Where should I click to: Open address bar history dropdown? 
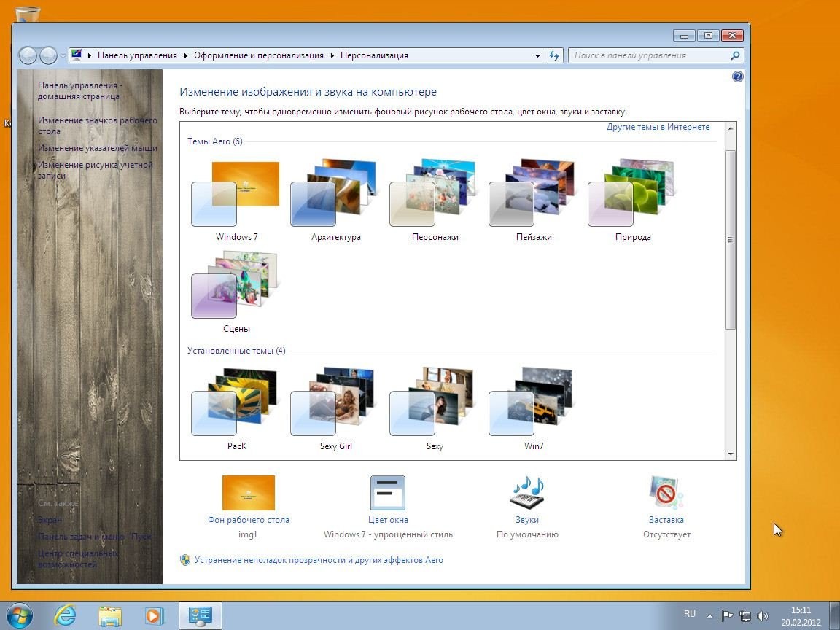538,55
